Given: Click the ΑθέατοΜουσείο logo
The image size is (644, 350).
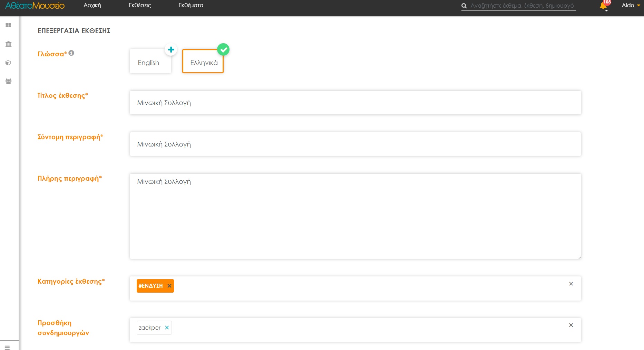Looking at the screenshot, I should pos(35,6).
